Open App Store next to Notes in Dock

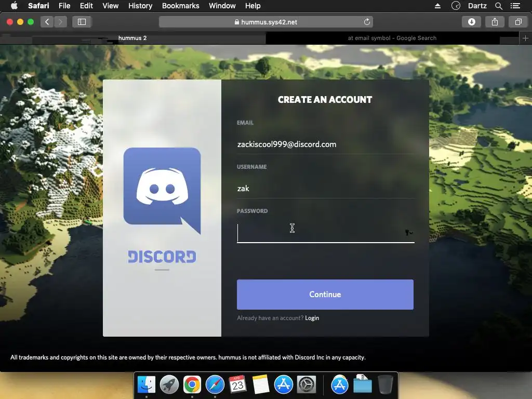click(283, 385)
